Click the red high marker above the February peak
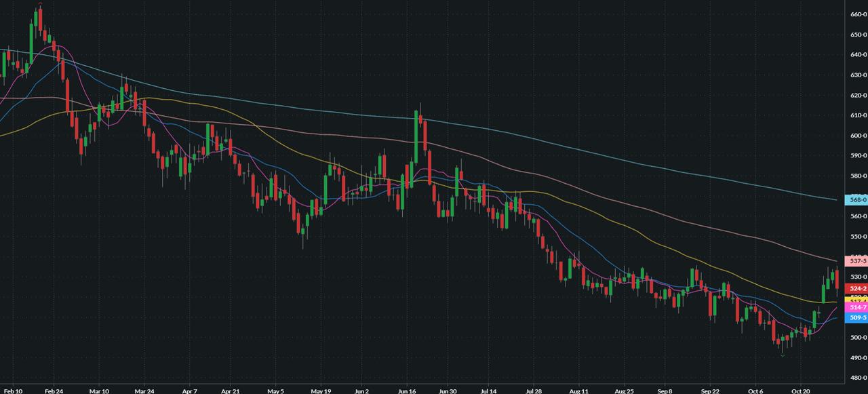Screen dimensions: 868x394 [40, 3]
